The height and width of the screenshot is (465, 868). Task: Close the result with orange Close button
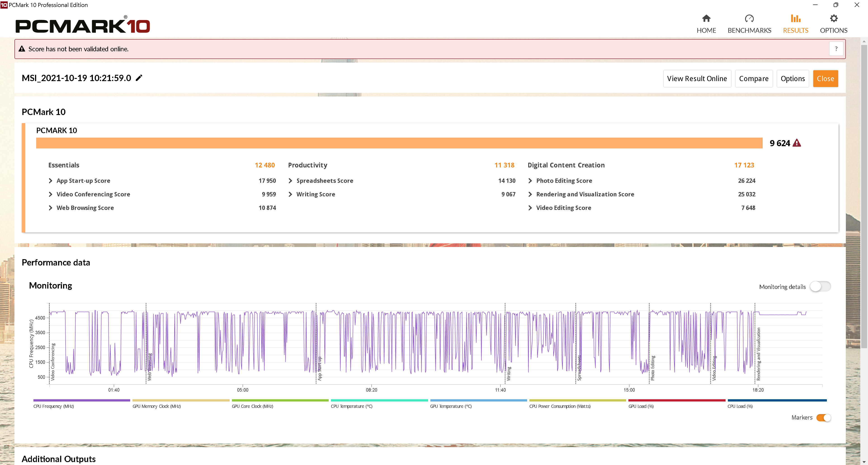pos(825,78)
